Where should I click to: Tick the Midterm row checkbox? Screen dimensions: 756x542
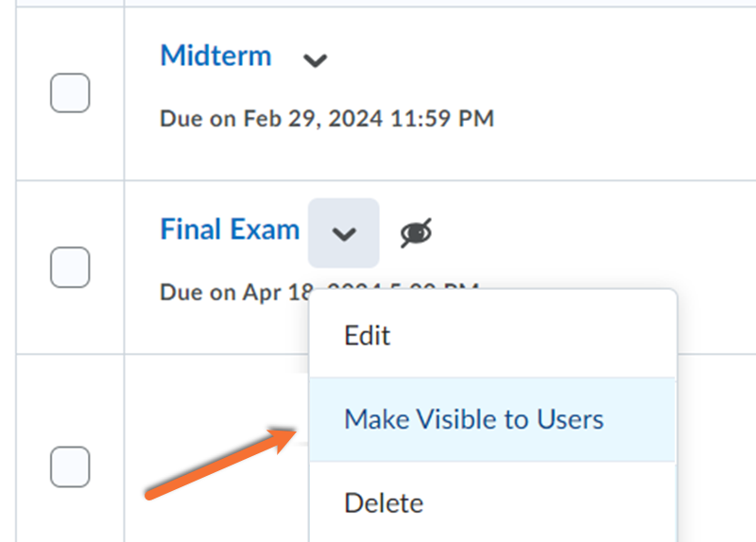pyautogui.click(x=70, y=93)
